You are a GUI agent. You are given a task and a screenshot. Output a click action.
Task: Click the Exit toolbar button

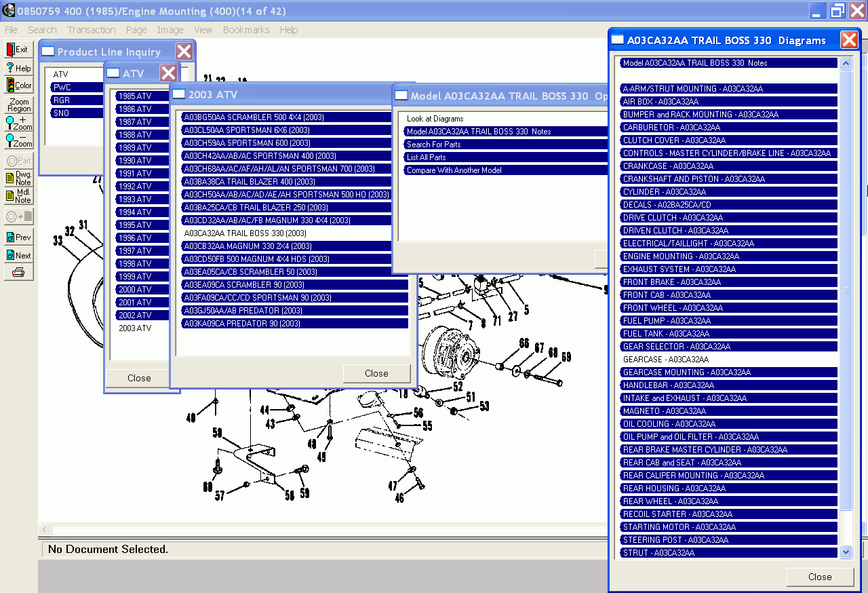tap(18, 50)
